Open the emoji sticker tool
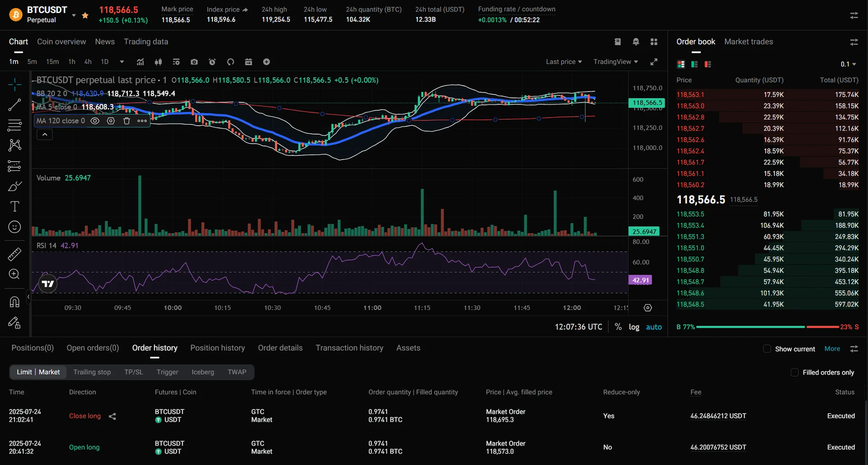Viewport: 868px width, 465px height. click(x=14, y=227)
